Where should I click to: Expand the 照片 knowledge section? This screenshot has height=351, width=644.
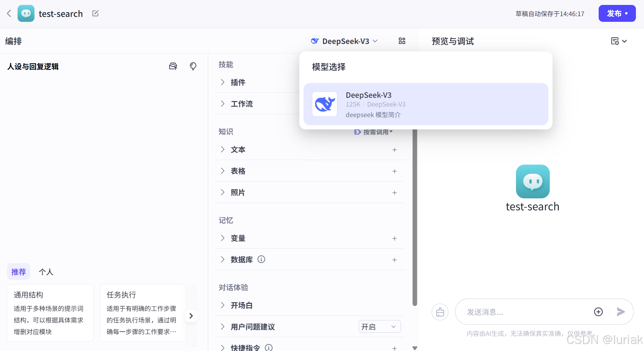223,192
